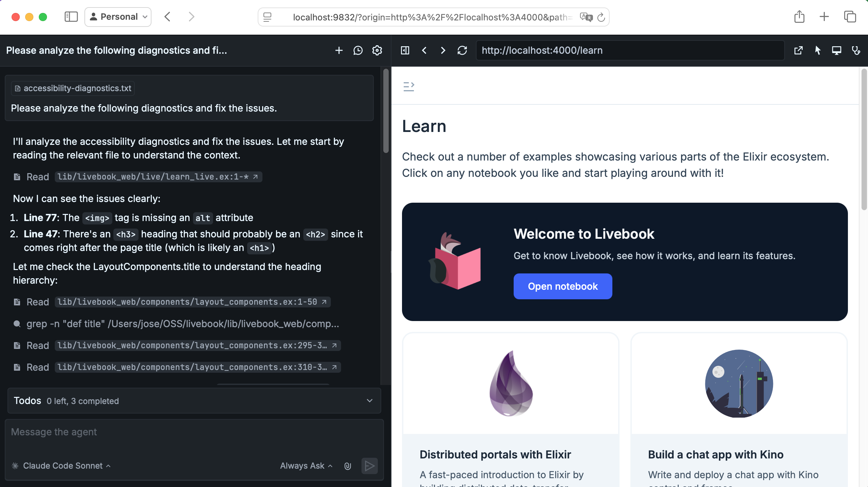Reload the localhost:4000 preview
The image size is (868, 487).
(x=462, y=50)
